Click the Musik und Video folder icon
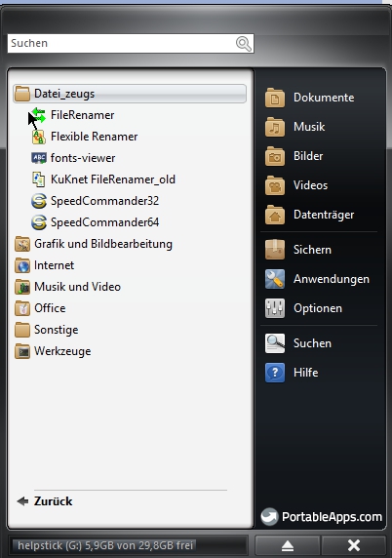The width and height of the screenshot is (392, 558). [22, 287]
